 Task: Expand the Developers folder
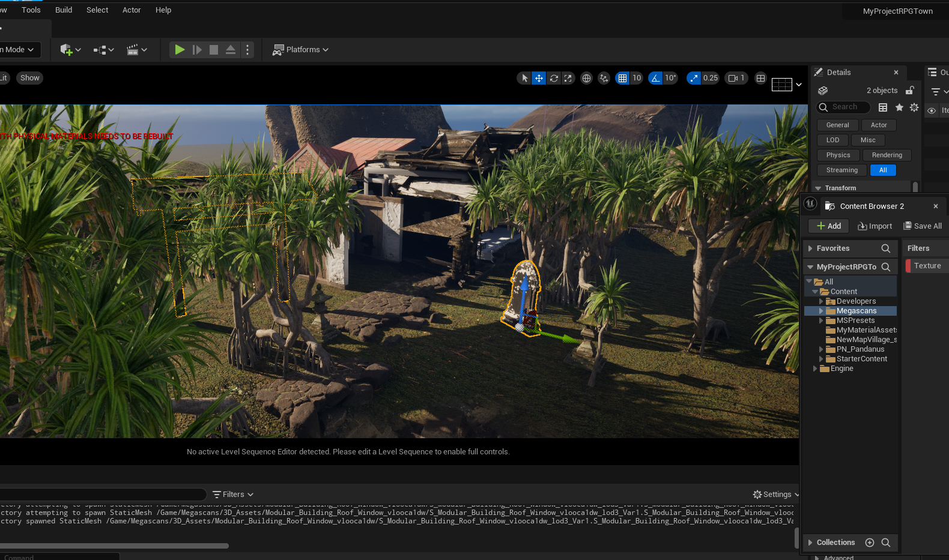pyautogui.click(x=821, y=301)
